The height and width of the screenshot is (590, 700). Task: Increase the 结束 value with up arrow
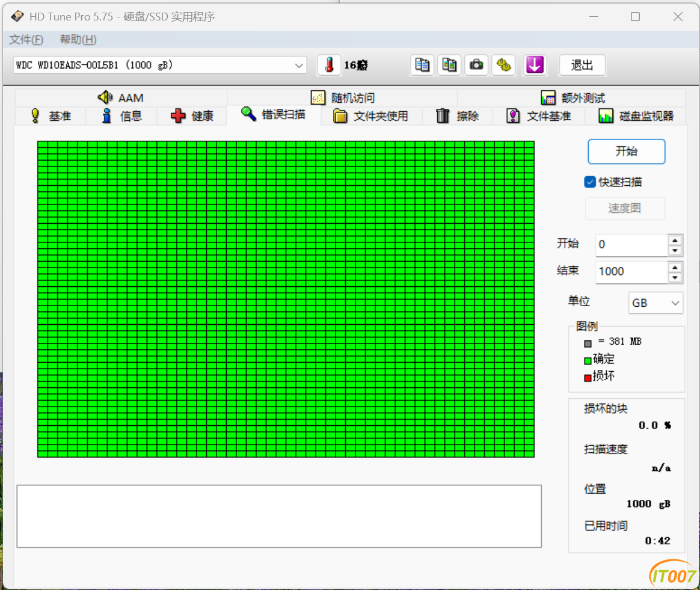(x=675, y=267)
